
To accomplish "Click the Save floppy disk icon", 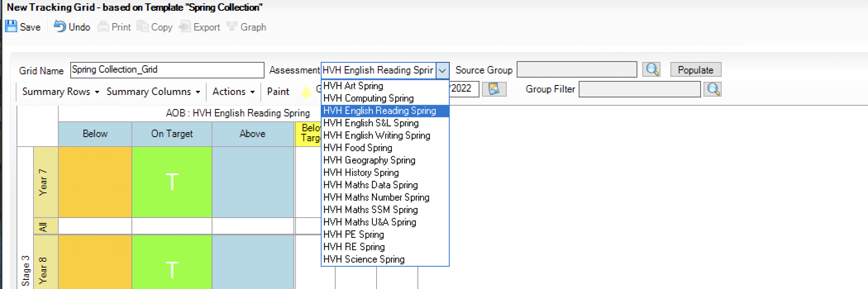I will point(11,26).
